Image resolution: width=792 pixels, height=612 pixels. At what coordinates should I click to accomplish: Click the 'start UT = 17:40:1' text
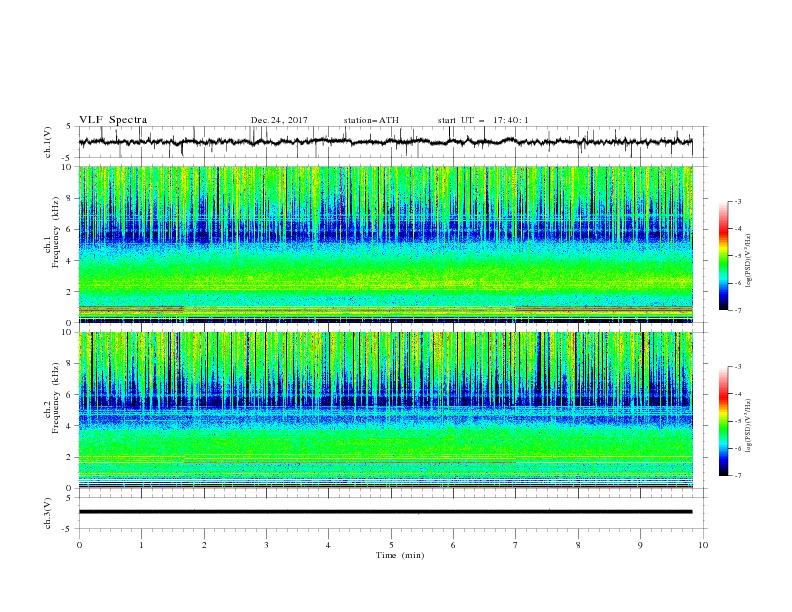[483, 120]
